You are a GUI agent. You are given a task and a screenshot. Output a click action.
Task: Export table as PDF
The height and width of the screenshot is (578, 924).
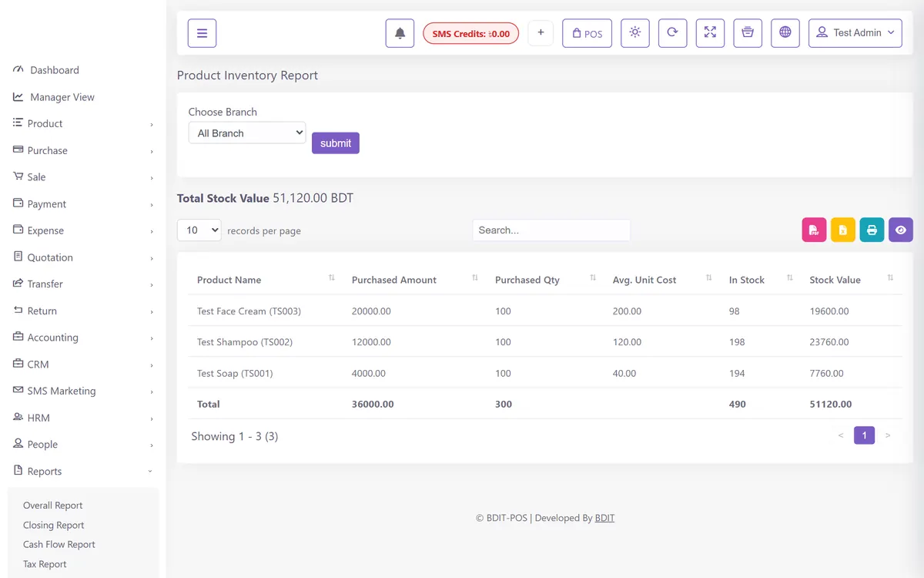[814, 230]
